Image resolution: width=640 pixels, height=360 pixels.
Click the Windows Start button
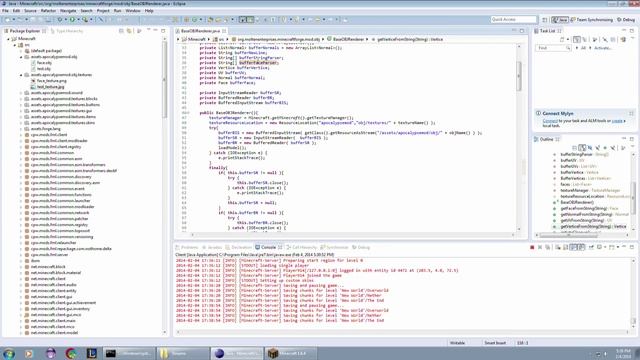pyautogui.click(x=9, y=353)
